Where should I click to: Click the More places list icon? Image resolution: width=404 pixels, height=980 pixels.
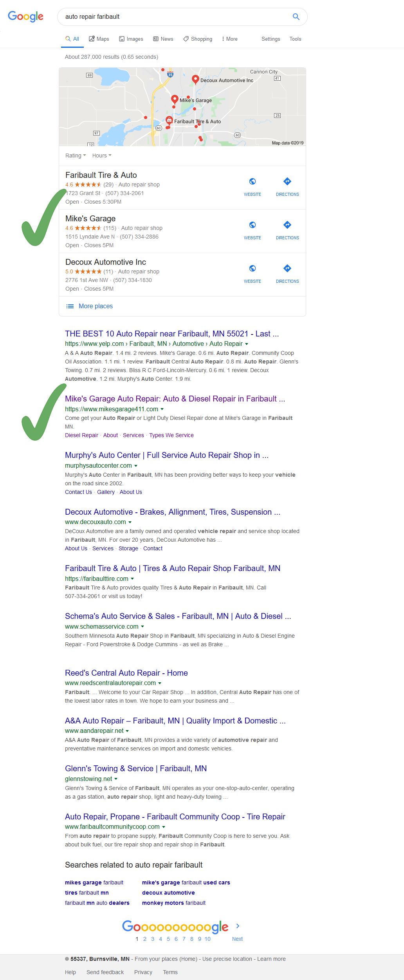point(70,306)
